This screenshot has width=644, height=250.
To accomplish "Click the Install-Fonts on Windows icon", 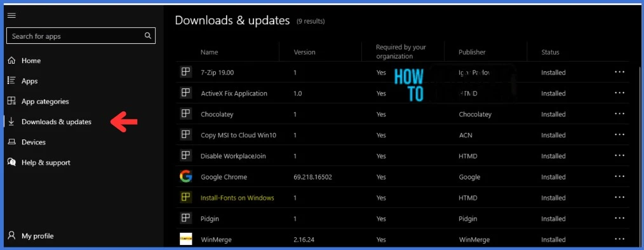I will [x=185, y=197].
